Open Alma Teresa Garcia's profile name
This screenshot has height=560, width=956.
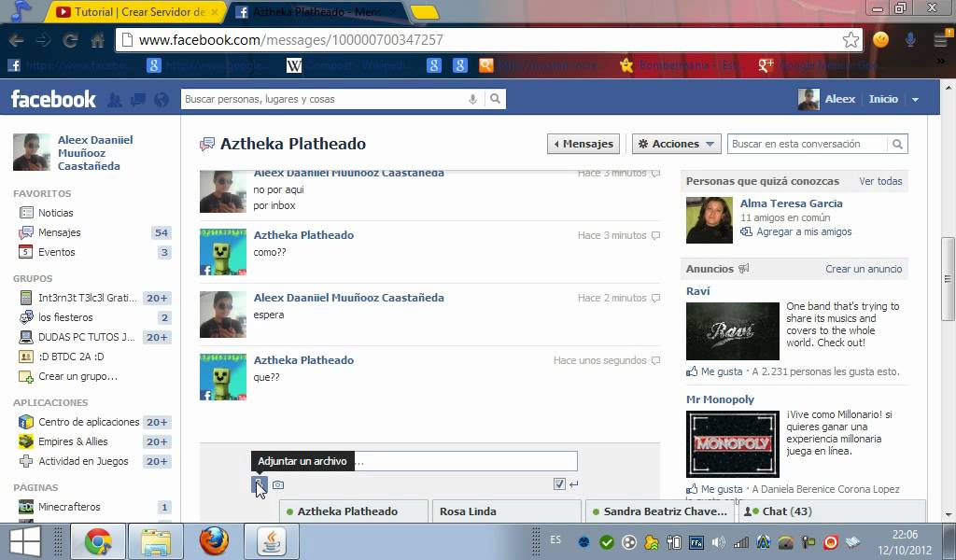coord(791,203)
